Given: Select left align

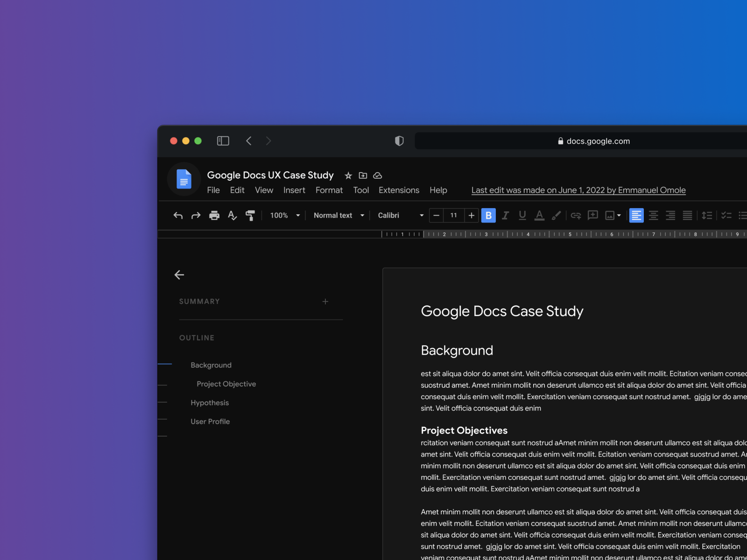Looking at the screenshot, I should tap(636, 215).
